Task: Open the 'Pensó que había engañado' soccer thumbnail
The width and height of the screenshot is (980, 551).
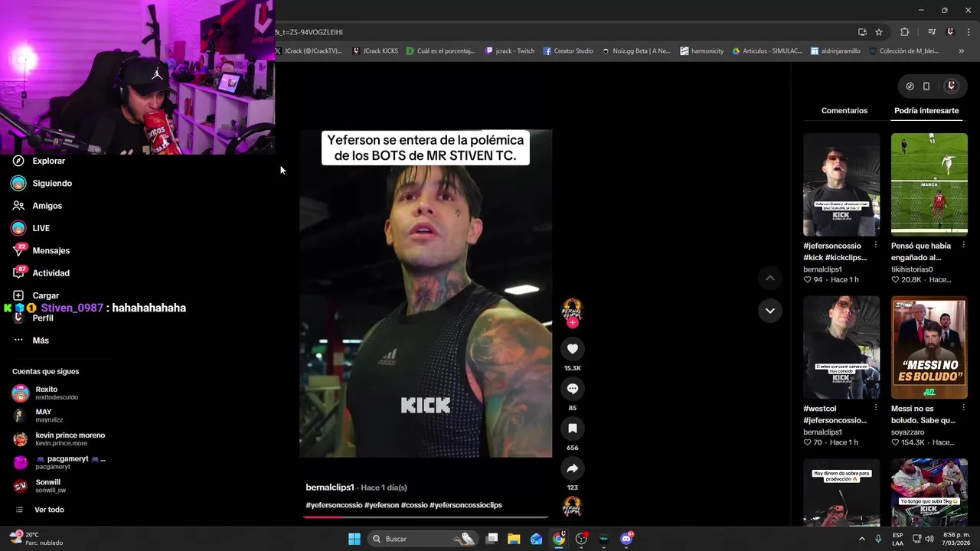Action: click(x=929, y=184)
